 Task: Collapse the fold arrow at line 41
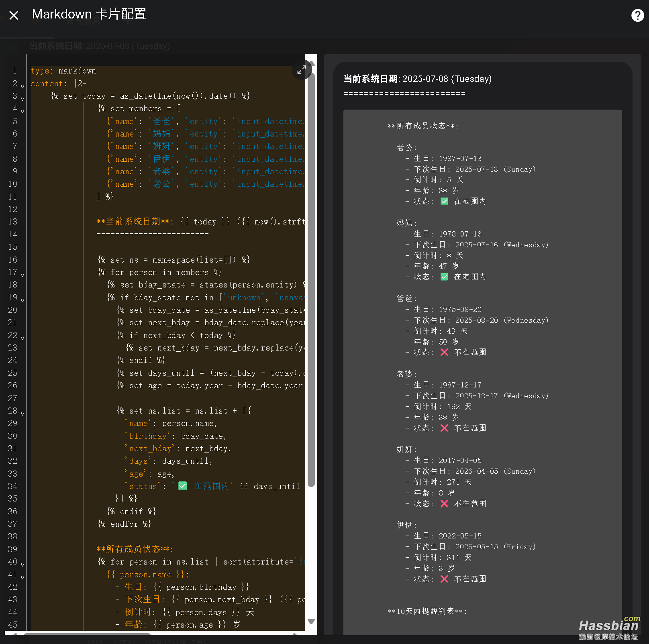pos(22,577)
